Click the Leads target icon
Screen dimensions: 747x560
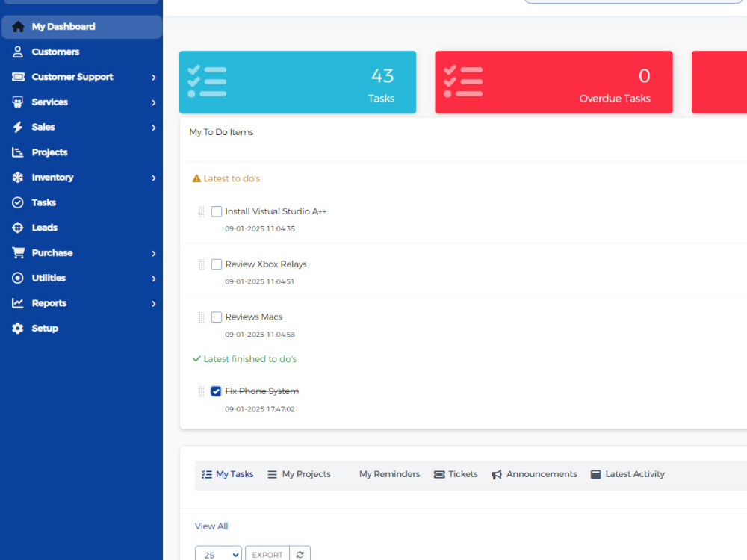tap(18, 228)
